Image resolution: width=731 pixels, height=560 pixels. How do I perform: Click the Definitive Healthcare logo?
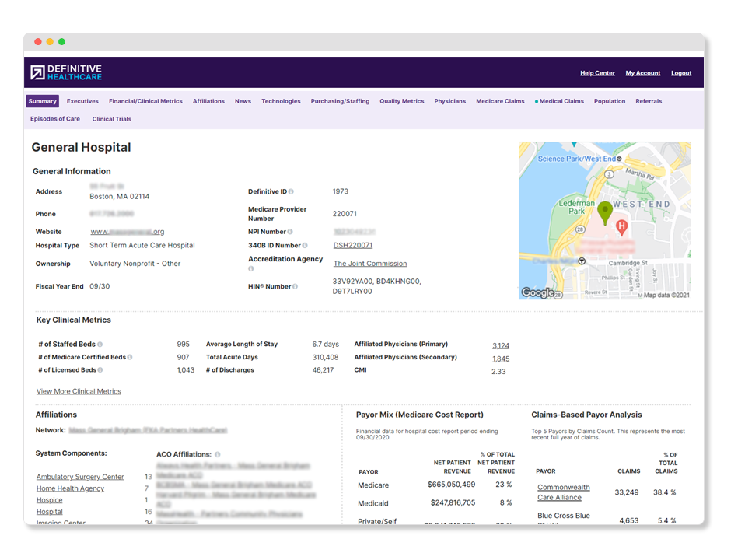click(66, 72)
